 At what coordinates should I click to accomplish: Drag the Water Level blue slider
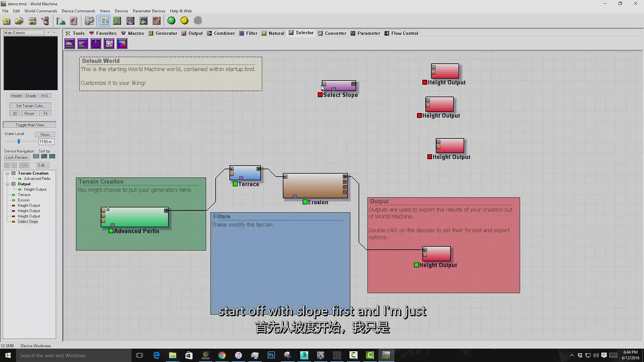(18, 141)
